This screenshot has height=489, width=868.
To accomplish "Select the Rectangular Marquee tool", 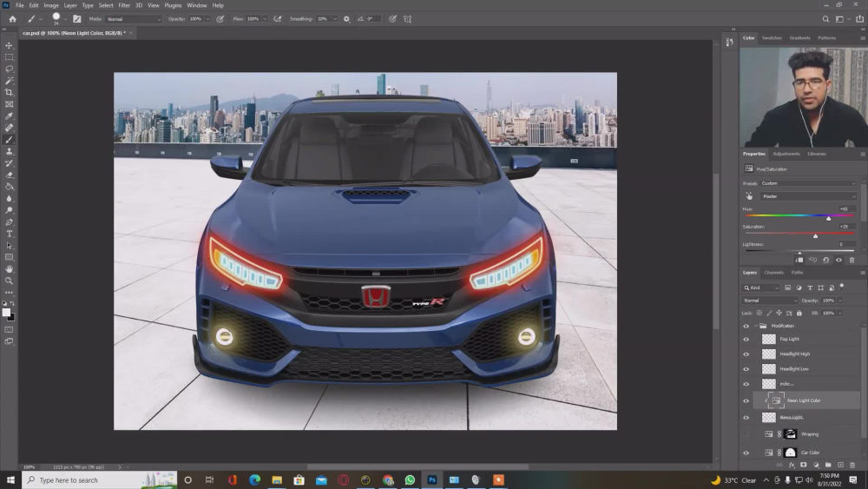I will coord(9,57).
